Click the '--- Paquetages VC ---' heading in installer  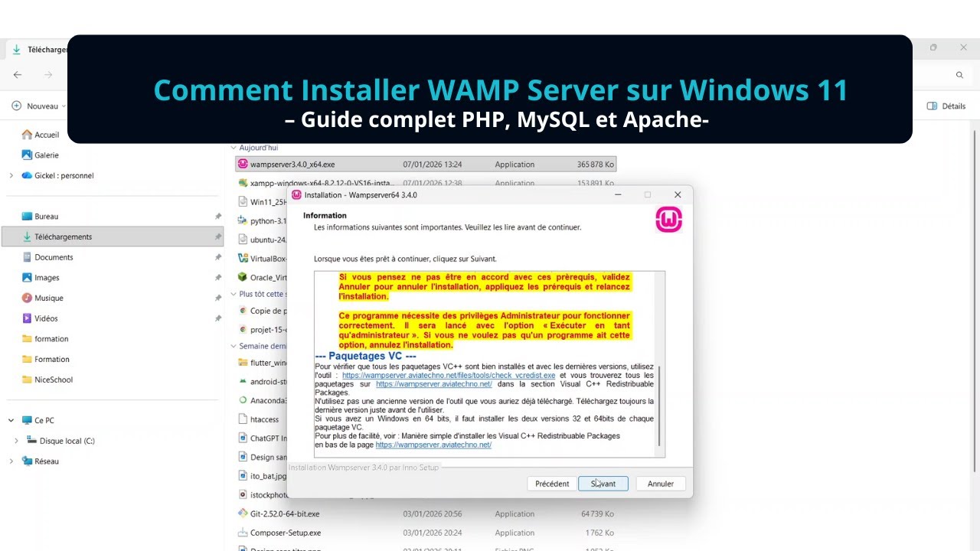[x=366, y=356]
